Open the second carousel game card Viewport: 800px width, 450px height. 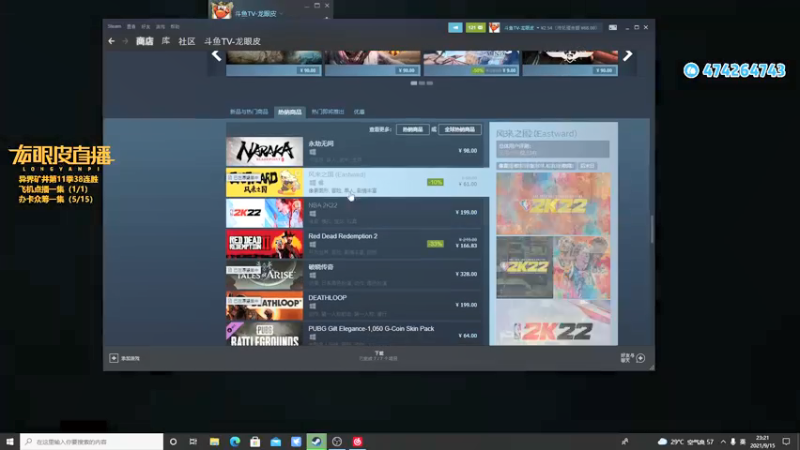(372, 63)
